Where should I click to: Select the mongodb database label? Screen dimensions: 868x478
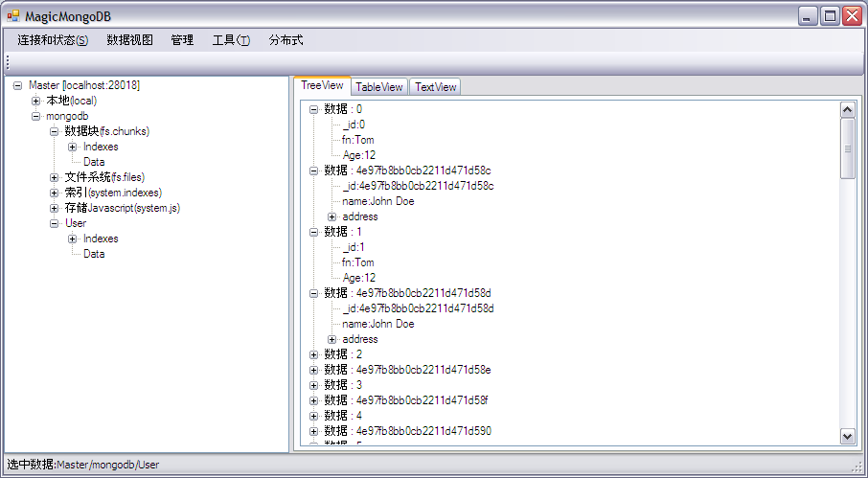coord(67,116)
